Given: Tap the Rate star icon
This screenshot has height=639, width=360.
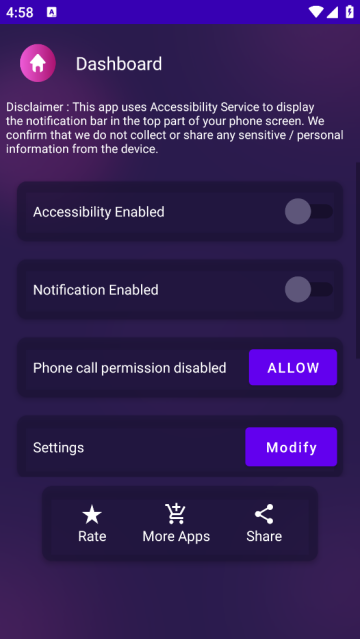Looking at the screenshot, I should [x=92, y=514].
